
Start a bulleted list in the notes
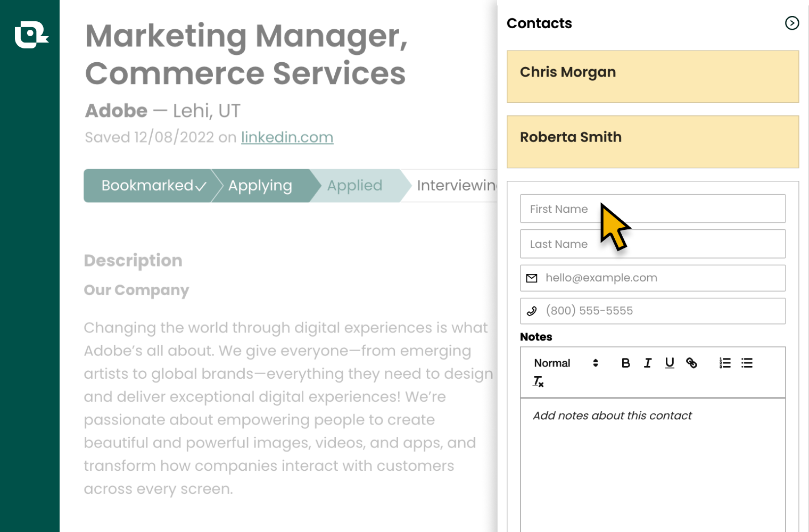tap(747, 363)
